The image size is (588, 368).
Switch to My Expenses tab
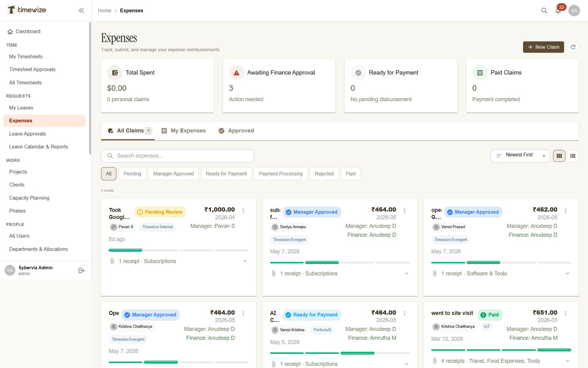pyautogui.click(x=184, y=131)
